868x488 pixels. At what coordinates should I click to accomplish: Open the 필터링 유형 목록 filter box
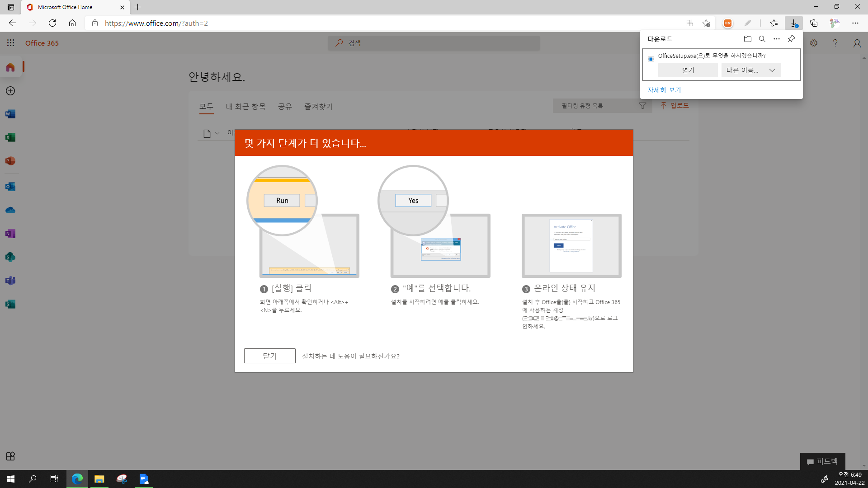click(x=602, y=106)
